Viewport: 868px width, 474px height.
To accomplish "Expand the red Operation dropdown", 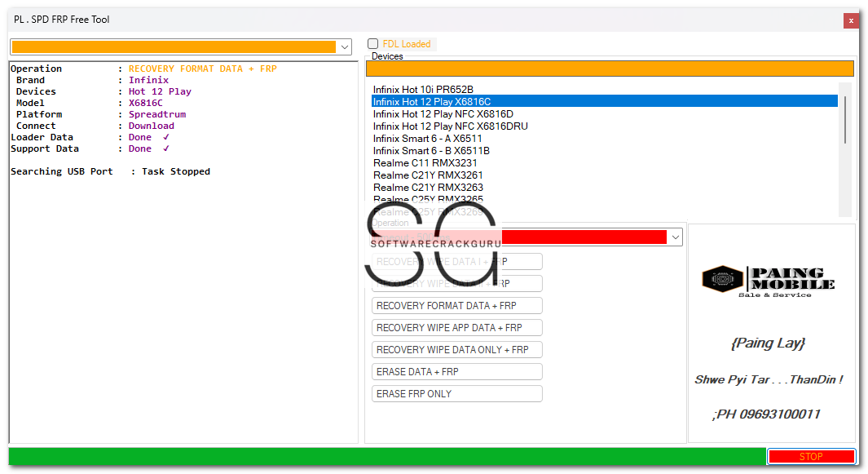I will (675, 237).
